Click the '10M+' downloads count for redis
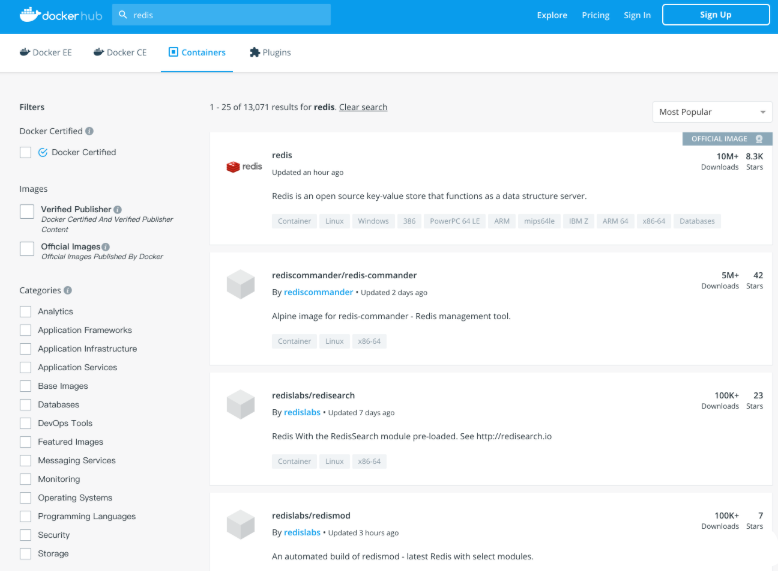Screen dimensions: 778x571 [x=727, y=156]
